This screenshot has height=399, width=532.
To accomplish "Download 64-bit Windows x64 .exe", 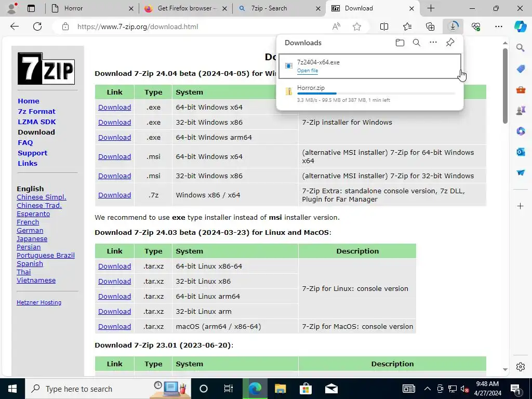I will point(115,107).
